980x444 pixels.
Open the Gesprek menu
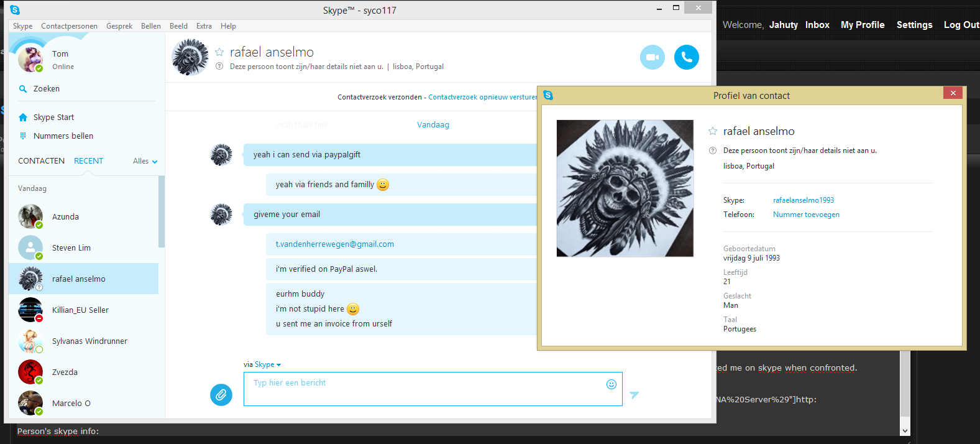(x=119, y=26)
